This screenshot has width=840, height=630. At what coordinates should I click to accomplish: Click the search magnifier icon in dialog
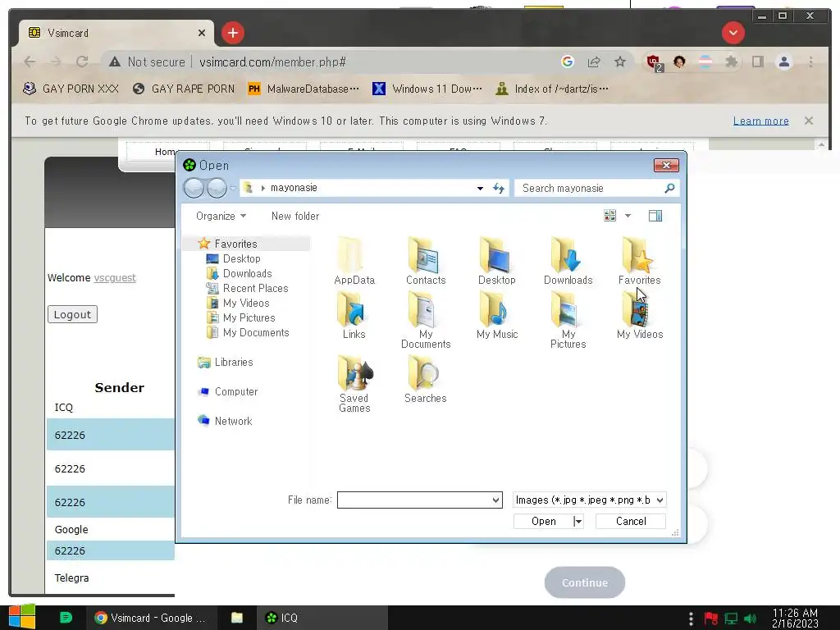(669, 188)
